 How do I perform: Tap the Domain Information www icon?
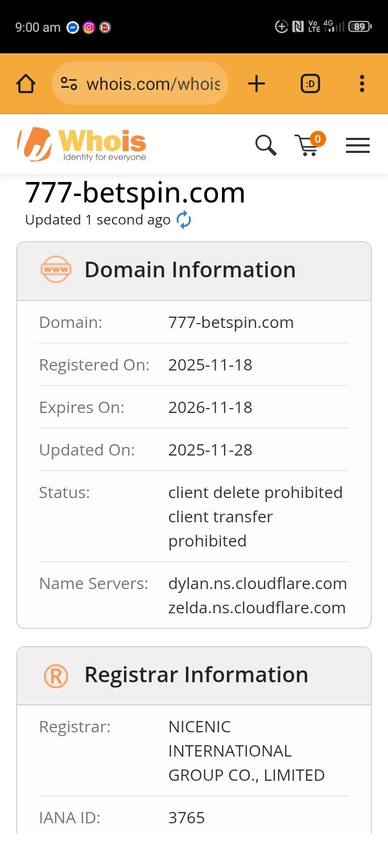pos(56,270)
